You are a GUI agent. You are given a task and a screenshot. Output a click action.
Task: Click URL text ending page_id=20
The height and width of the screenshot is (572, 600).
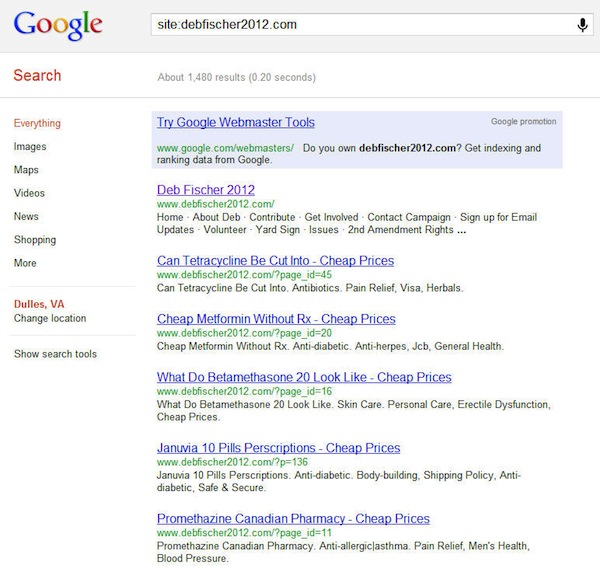pos(244,333)
